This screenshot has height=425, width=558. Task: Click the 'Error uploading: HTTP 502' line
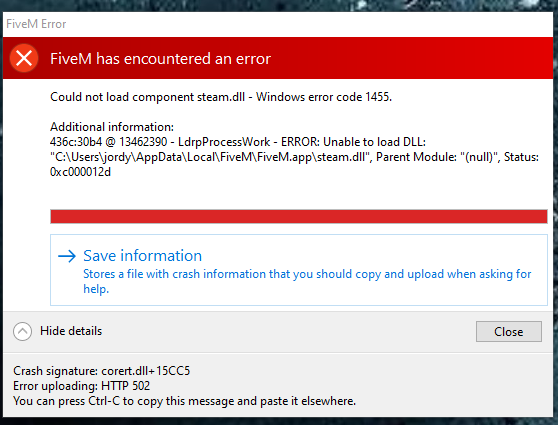pyautogui.click(x=81, y=386)
